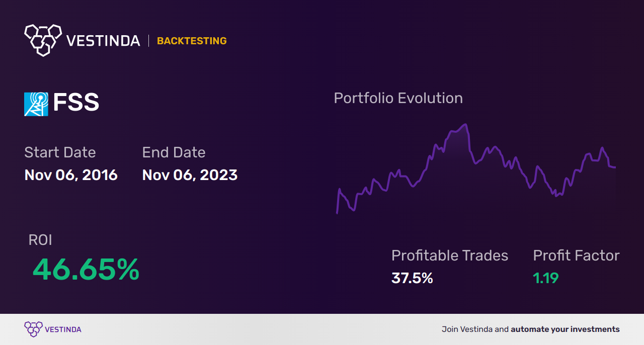Image resolution: width=644 pixels, height=345 pixels.
Task: Click the automate your investments link
Action: 565,329
